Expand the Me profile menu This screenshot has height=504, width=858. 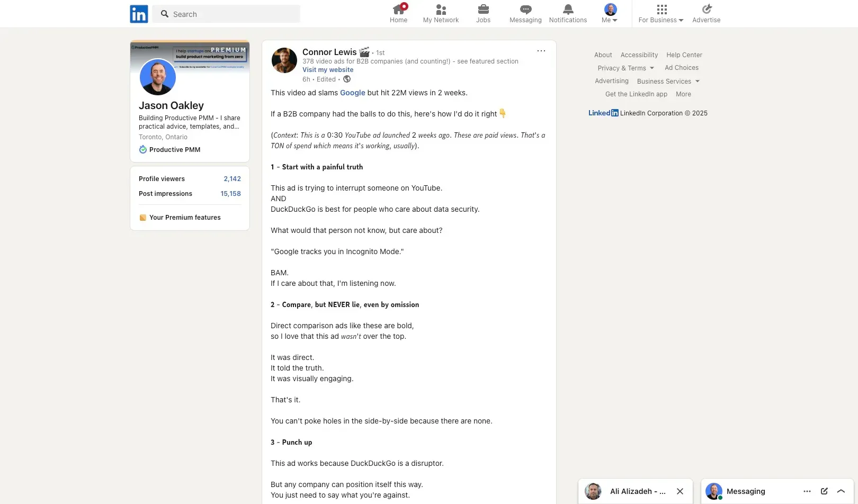click(610, 14)
